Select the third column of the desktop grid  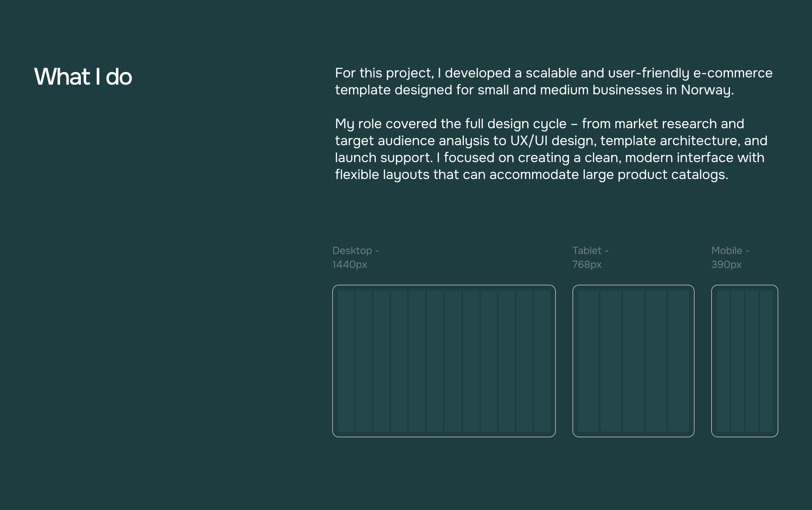point(381,361)
